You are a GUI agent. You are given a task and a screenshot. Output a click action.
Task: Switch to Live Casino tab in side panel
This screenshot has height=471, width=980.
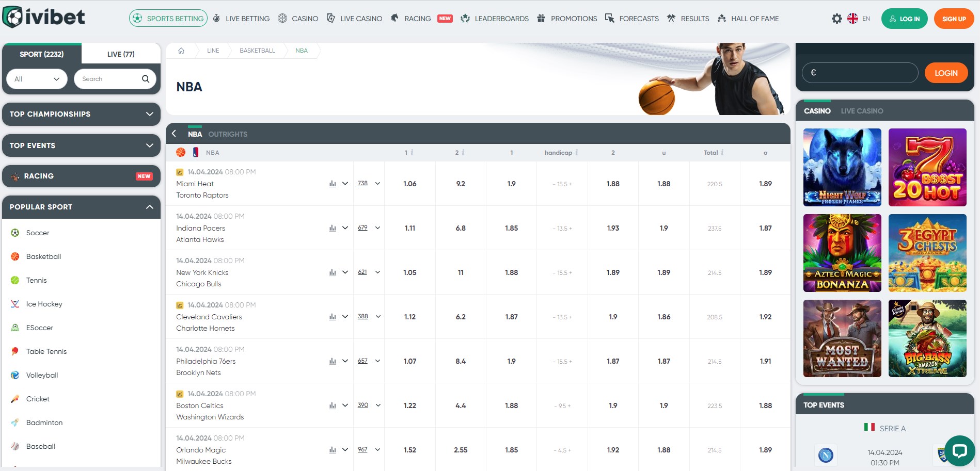pos(862,111)
